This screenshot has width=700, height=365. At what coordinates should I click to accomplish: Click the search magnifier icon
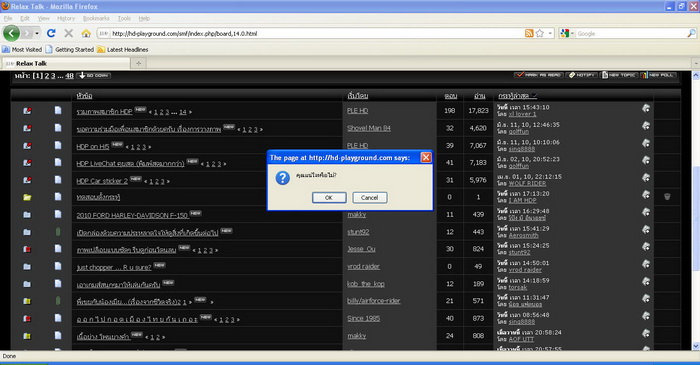pos(691,33)
